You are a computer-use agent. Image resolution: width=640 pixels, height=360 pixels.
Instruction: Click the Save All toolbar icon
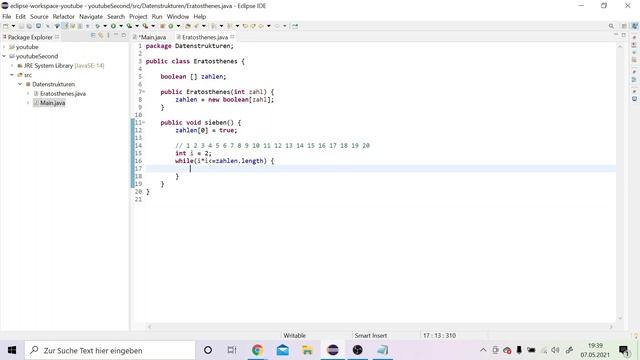click(29, 26)
